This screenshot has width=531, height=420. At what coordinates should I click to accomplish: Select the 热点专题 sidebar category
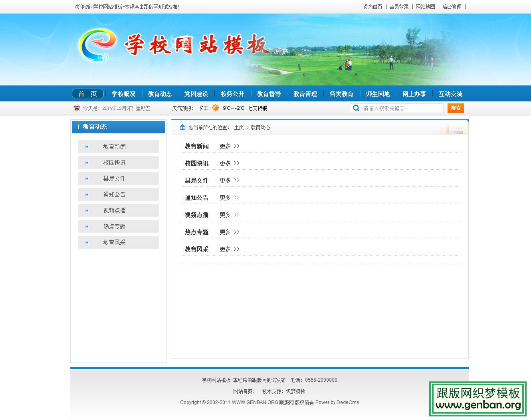(x=114, y=226)
